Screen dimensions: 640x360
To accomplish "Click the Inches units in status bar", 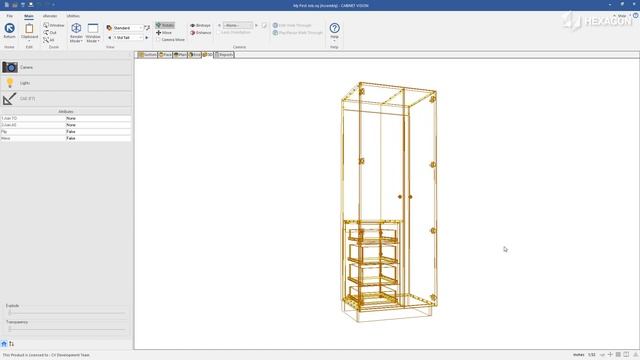I will coord(578,355).
